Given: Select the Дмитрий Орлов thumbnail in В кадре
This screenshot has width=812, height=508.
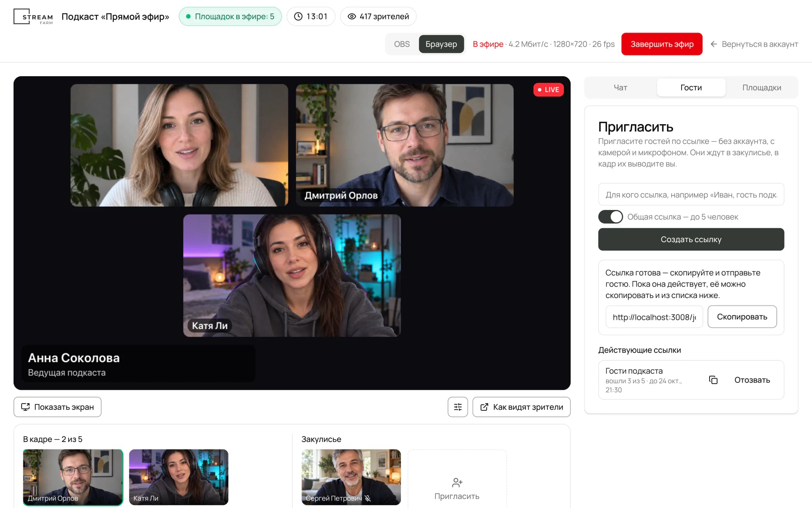Looking at the screenshot, I should (73, 477).
